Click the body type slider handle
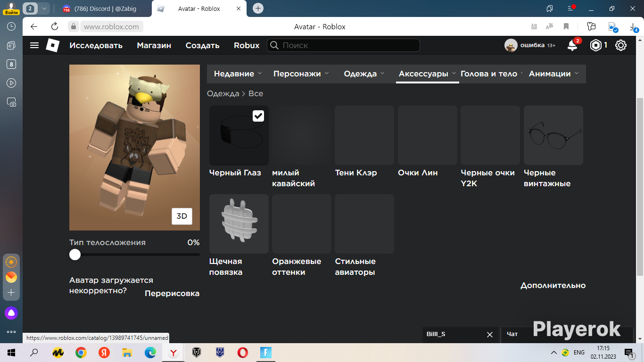Screen dimensions: 644x362 point(75,255)
